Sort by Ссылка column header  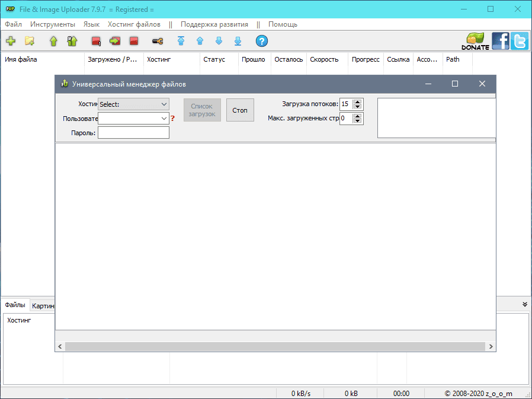click(398, 59)
